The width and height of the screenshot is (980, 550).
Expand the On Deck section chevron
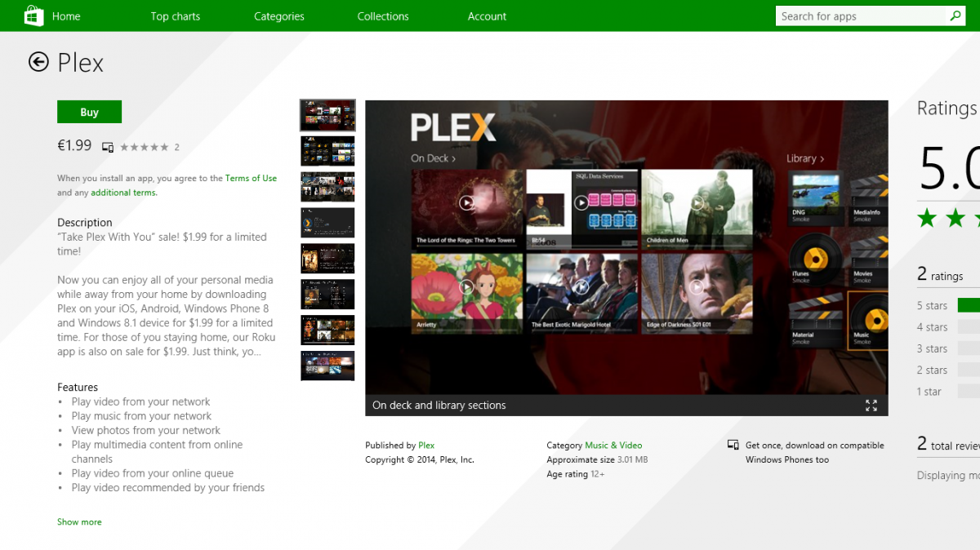coord(453,158)
